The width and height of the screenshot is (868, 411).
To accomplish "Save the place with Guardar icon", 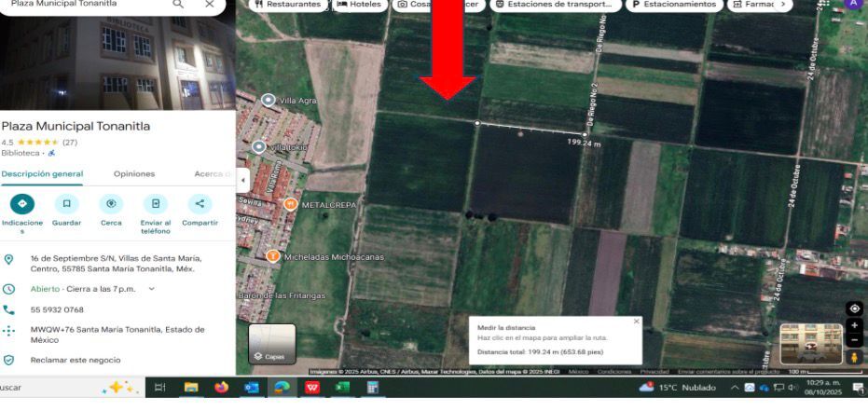I will click(66, 204).
